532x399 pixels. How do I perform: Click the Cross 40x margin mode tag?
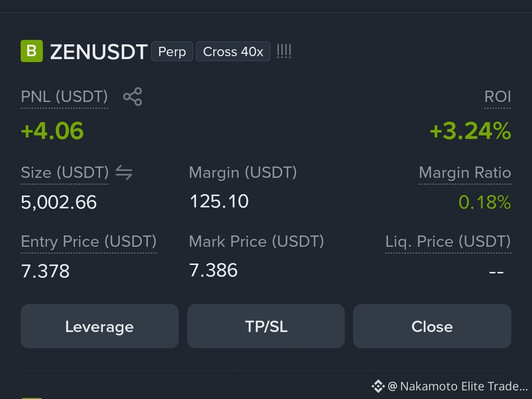click(233, 51)
